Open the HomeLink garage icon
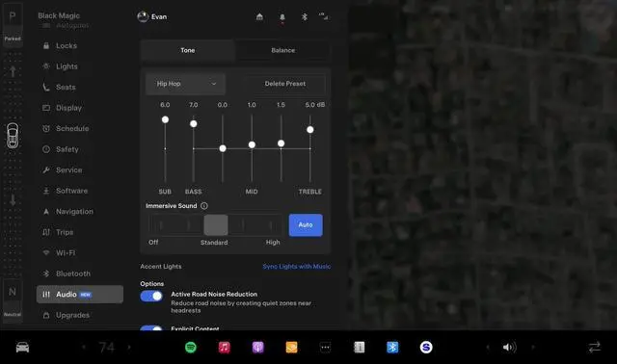The image size is (617, 364). (259, 16)
